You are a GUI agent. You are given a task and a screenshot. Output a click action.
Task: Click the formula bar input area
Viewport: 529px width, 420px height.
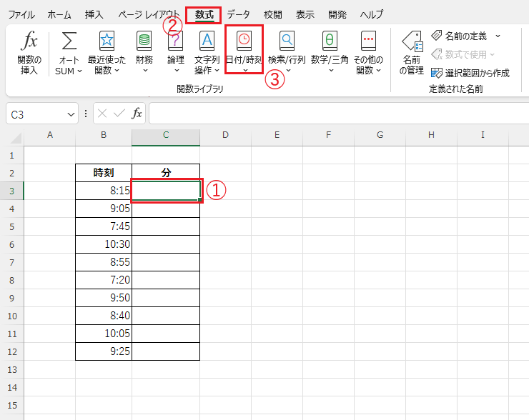[x=339, y=114]
